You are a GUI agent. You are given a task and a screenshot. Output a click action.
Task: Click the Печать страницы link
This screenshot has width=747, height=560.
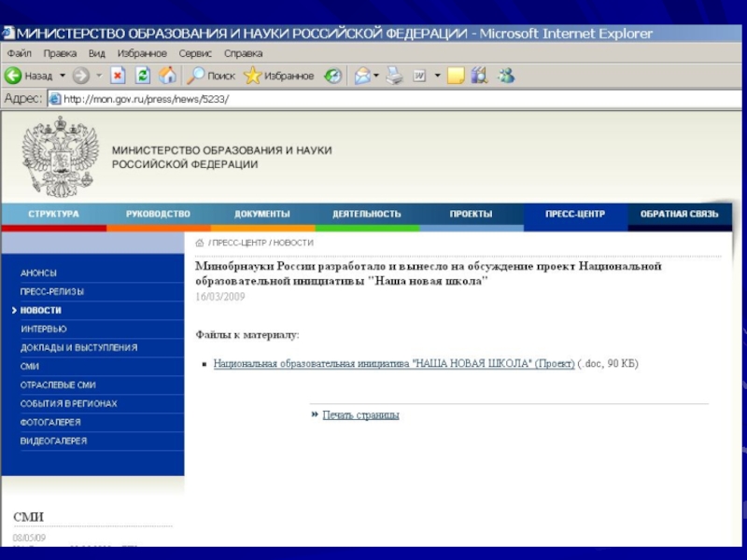coord(360,415)
